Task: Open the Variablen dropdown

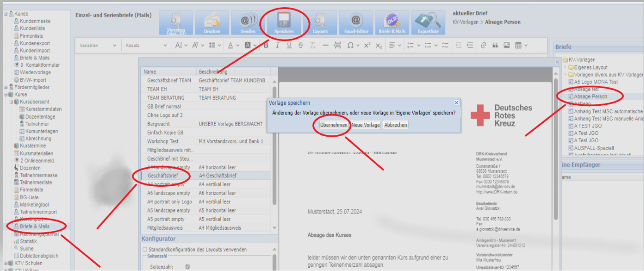Action: (x=98, y=46)
